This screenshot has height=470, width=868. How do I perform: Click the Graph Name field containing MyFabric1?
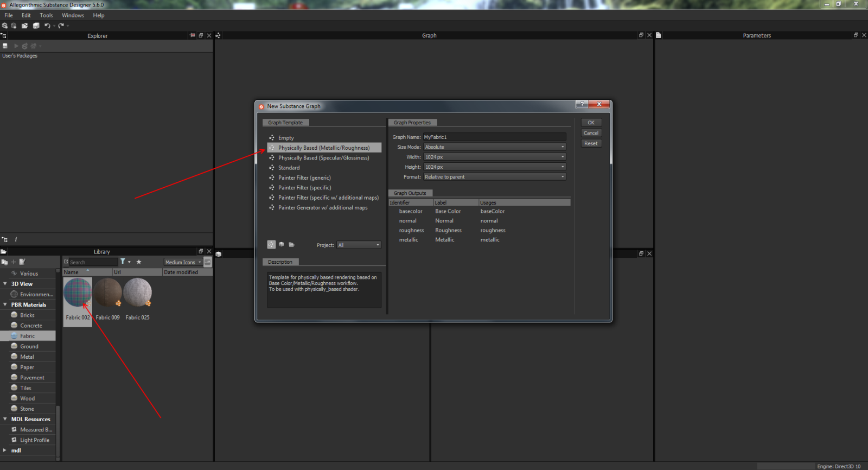495,137
